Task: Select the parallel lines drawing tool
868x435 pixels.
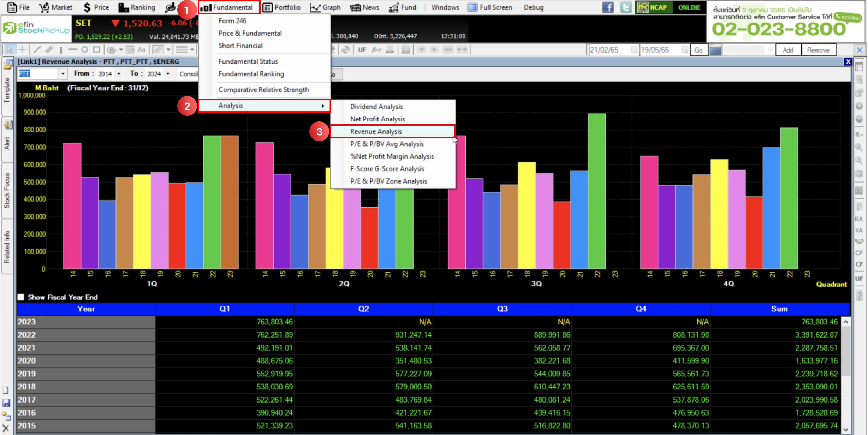Action: (49, 50)
